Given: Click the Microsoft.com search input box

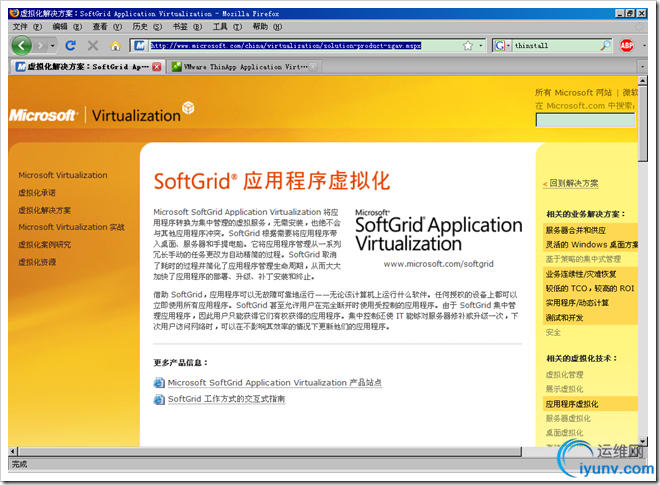Looking at the screenshot, I should [x=585, y=120].
